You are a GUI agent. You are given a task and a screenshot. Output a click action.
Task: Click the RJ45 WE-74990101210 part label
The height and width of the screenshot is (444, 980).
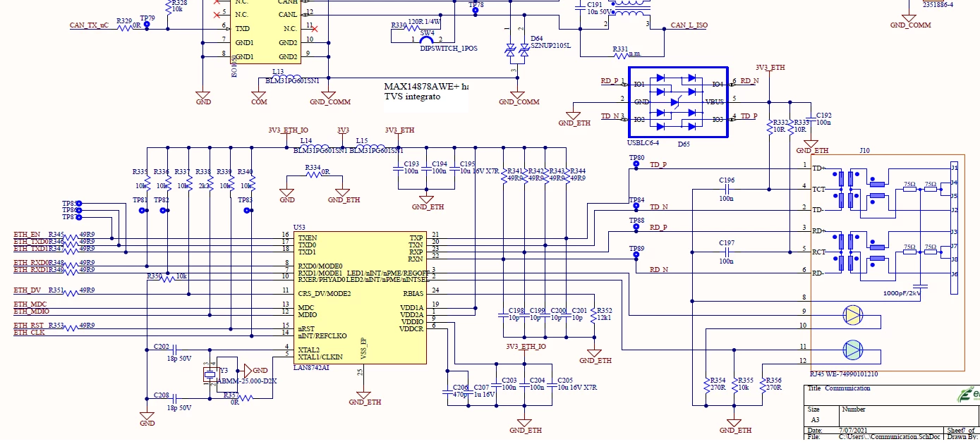(x=845, y=375)
